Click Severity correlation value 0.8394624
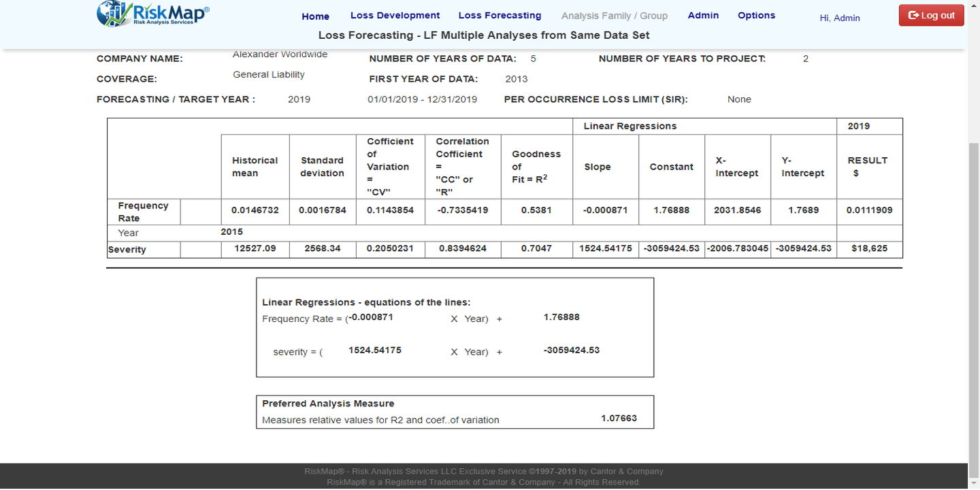 pos(463,248)
